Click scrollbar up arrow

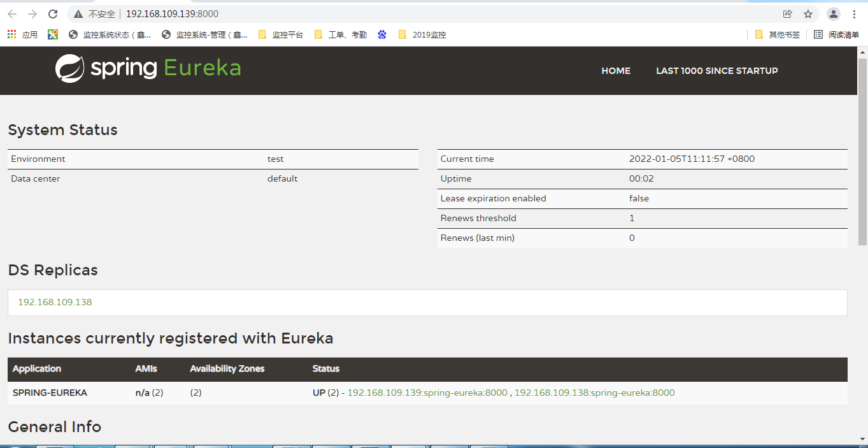point(862,52)
